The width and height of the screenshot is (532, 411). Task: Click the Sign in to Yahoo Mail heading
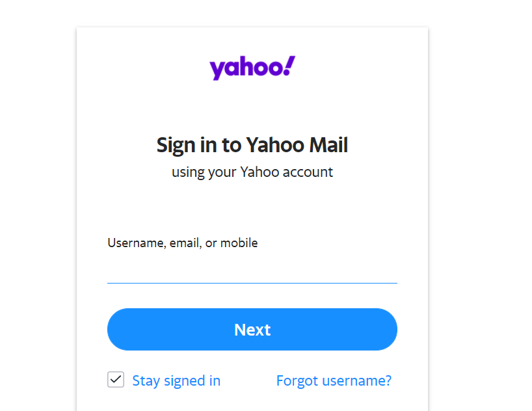pos(252,145)
